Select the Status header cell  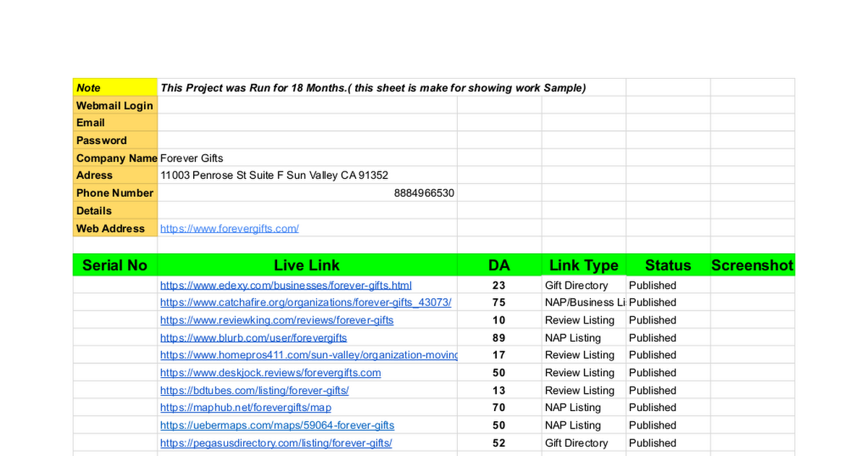click(x=668, y=265)
